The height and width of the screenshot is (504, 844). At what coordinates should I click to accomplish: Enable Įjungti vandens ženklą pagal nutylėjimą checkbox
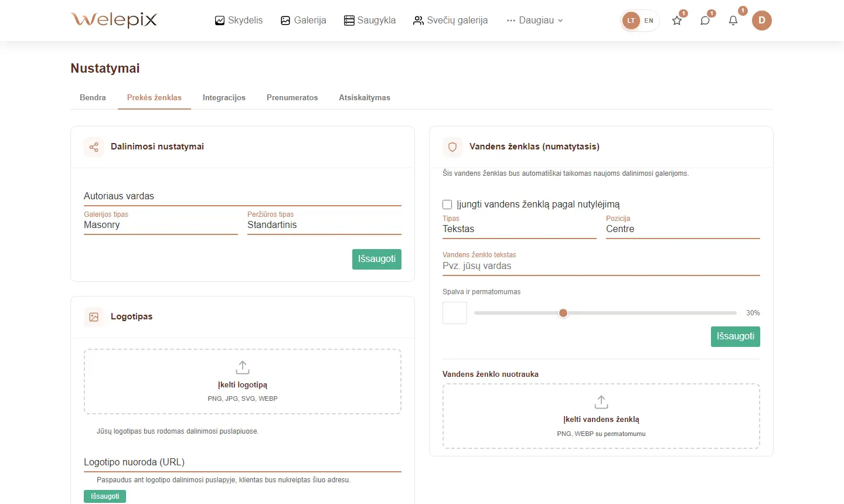tap(447, 205)
